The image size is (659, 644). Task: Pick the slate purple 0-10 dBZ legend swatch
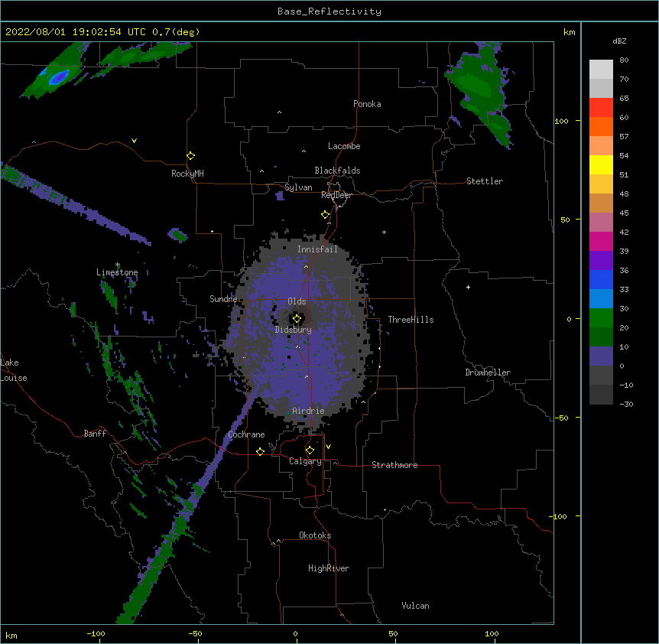601,356
